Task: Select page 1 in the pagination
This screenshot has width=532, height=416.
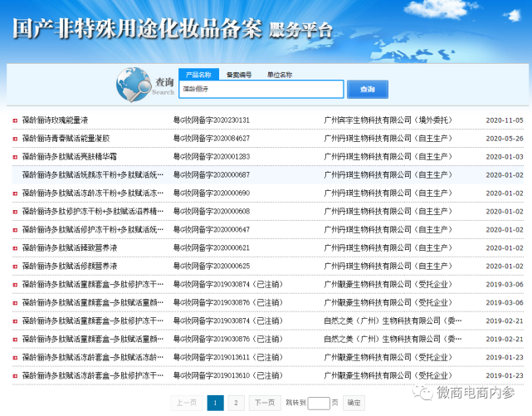Action: pyautogui.click(x=216, y=403)
